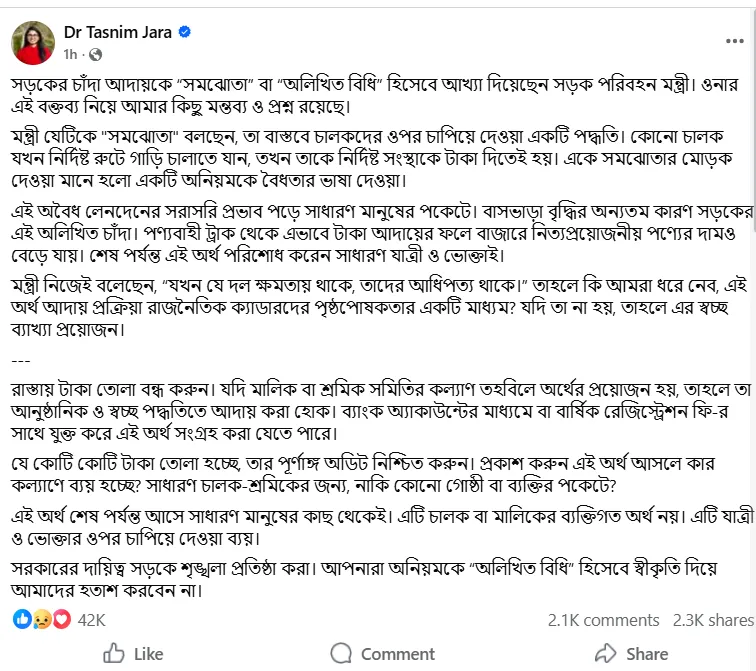Click the arrow icon on the Share button
This screenshot has height=671, width=756.
point(605,654)
